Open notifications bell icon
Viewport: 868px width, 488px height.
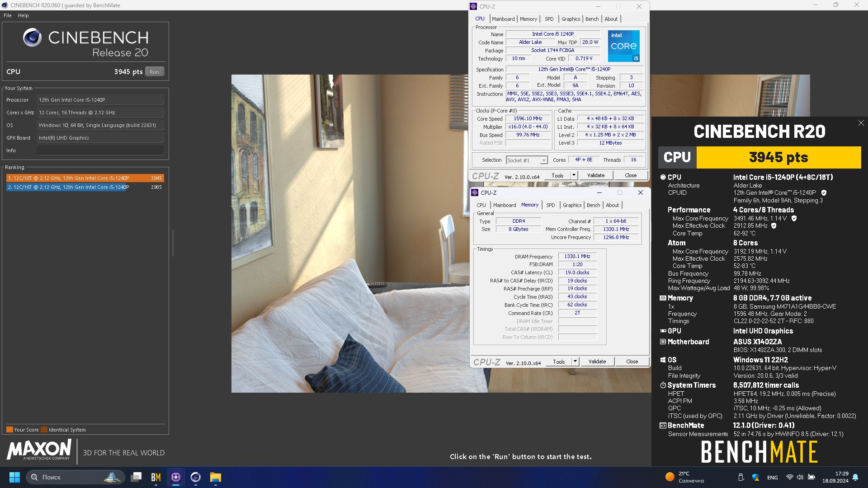(x=855, y=477)
